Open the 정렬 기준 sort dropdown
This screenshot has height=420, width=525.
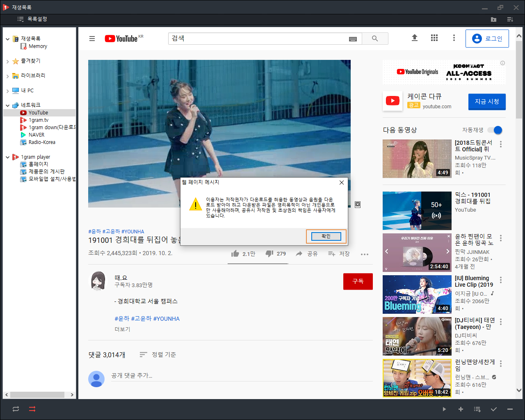click(157, 354)
